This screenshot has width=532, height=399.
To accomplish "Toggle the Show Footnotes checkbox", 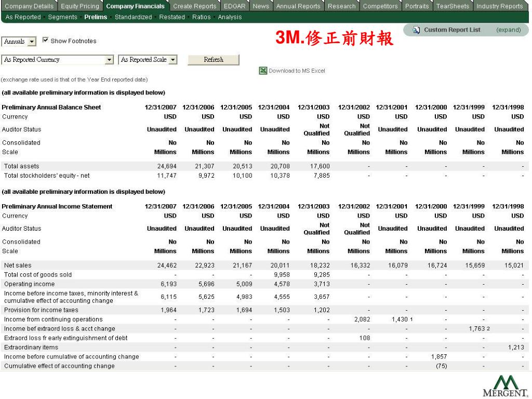I will coord(45,41).
